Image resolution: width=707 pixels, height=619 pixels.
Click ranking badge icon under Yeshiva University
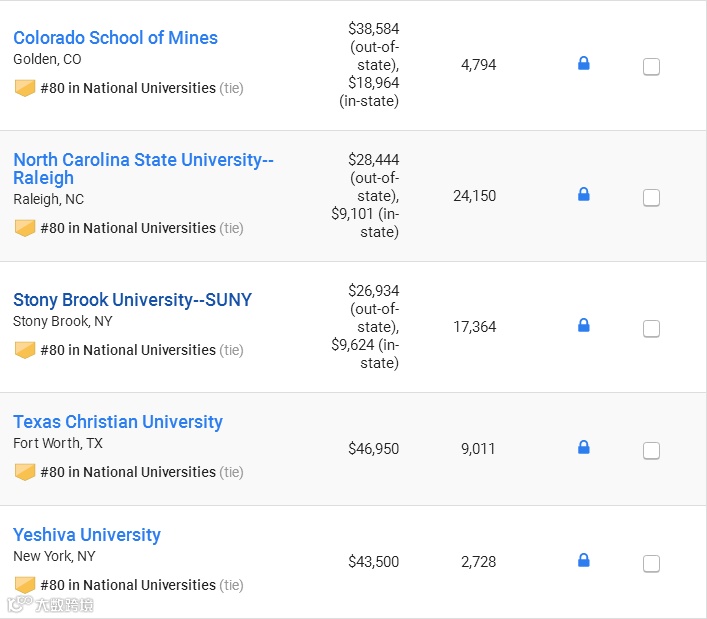pos(25,585)
